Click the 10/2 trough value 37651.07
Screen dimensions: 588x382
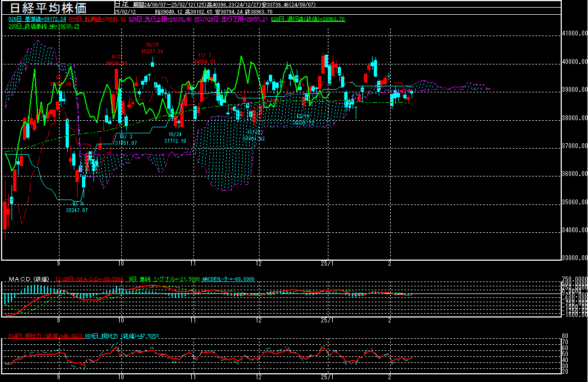126,143
